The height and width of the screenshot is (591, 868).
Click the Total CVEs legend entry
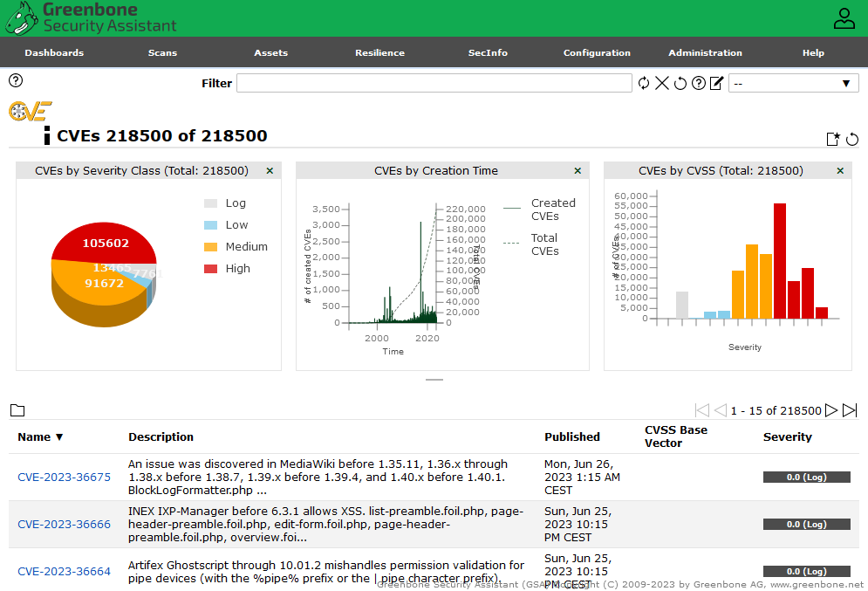point(531,244)
